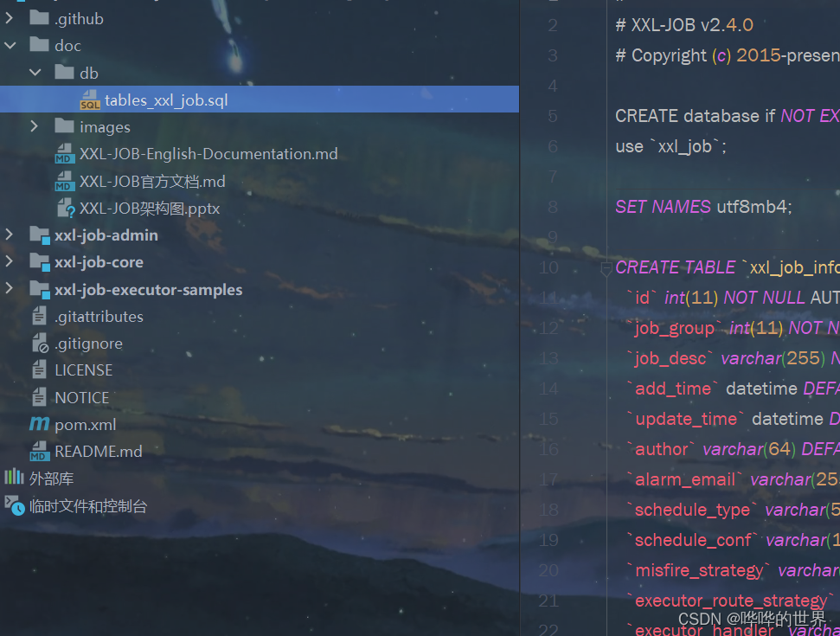This screenshot has width=840, height=636.
Task: Click editor gutter line number 14
Action: 548,389
